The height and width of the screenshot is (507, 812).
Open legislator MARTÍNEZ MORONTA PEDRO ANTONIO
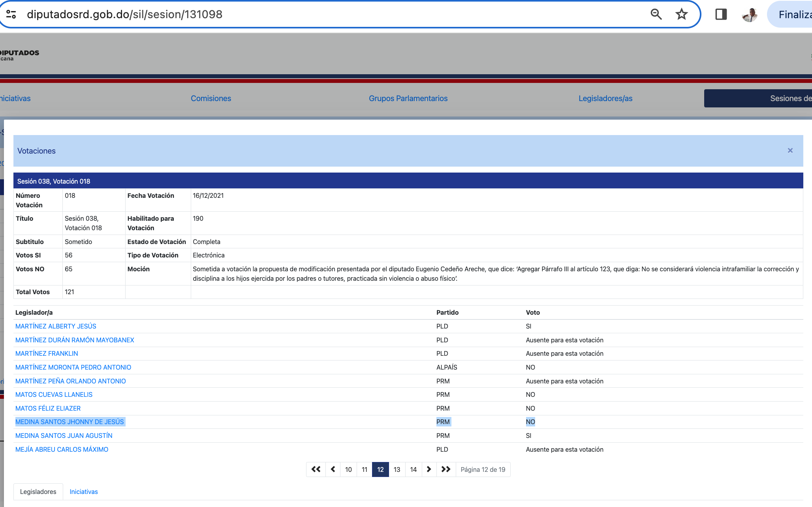[73, 367]
